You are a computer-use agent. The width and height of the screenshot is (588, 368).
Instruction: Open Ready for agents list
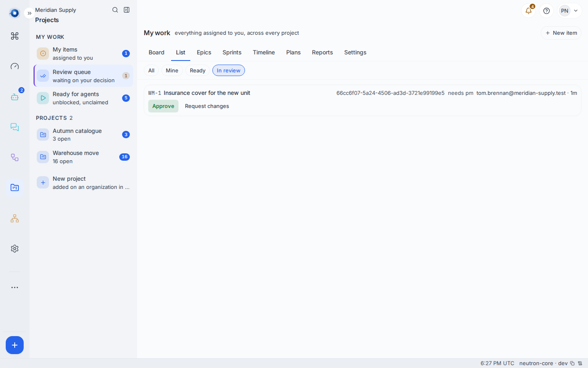[x=83, y=98]
